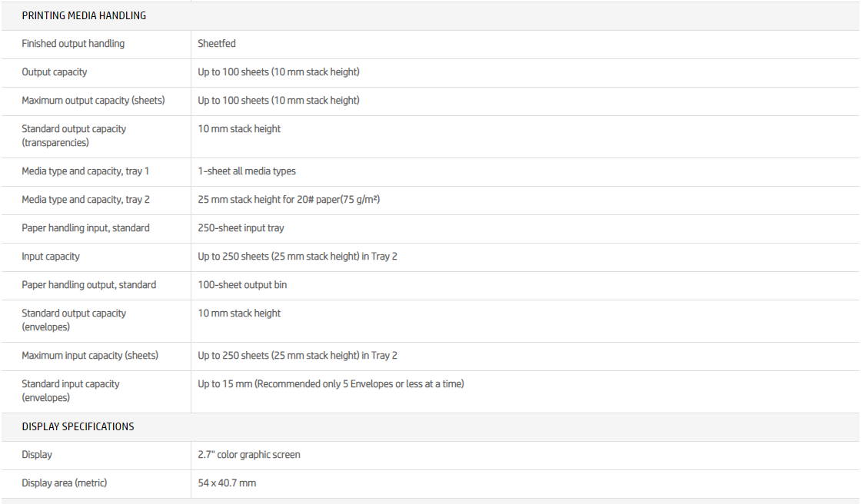The image size is (861, 504).
Task: Click 1-sheet all media types value
Action: [247, 171]
